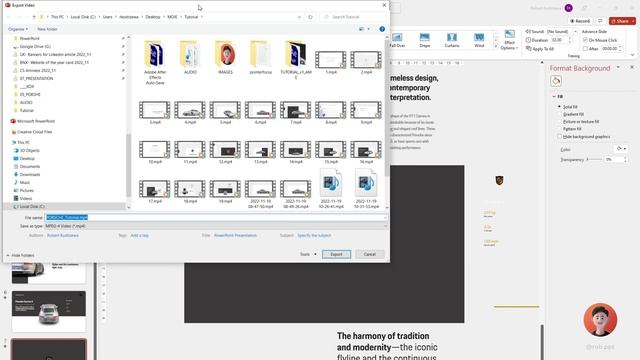
Task: Select the Gradient fill radio option
Action: click(x=559, y=114)
